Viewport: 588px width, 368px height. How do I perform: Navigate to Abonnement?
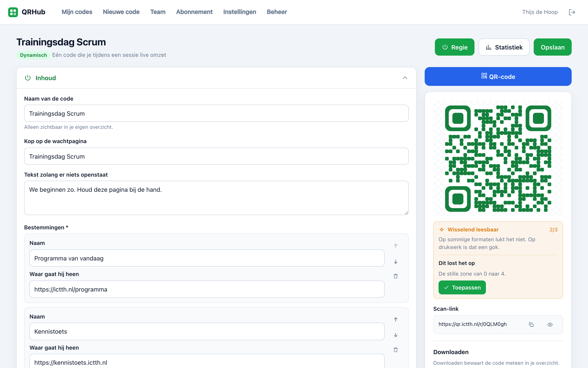coord(194,12)
